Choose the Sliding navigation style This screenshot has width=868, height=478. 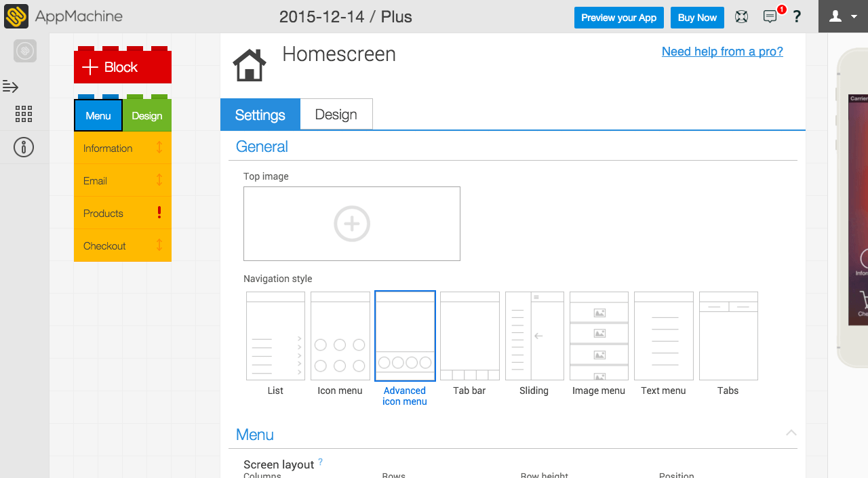pos(534,336)
